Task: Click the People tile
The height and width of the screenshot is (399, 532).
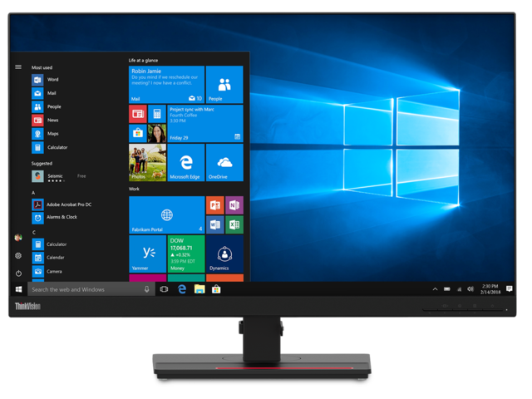Action: tap(224, 85)
